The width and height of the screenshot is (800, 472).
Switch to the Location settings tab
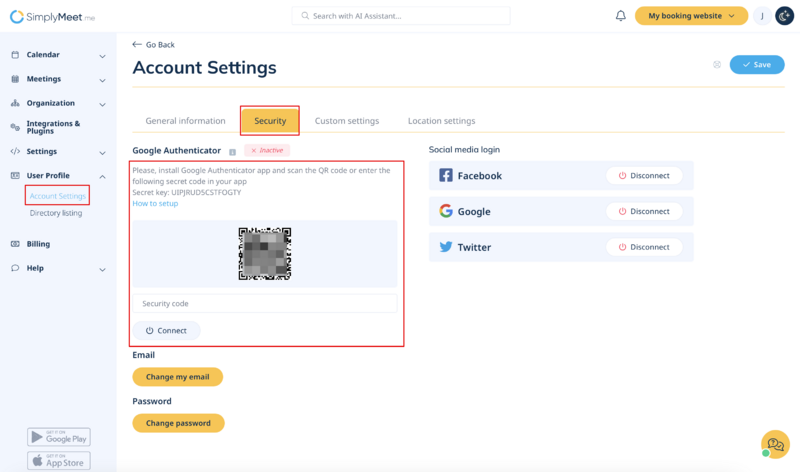point(441,121)
